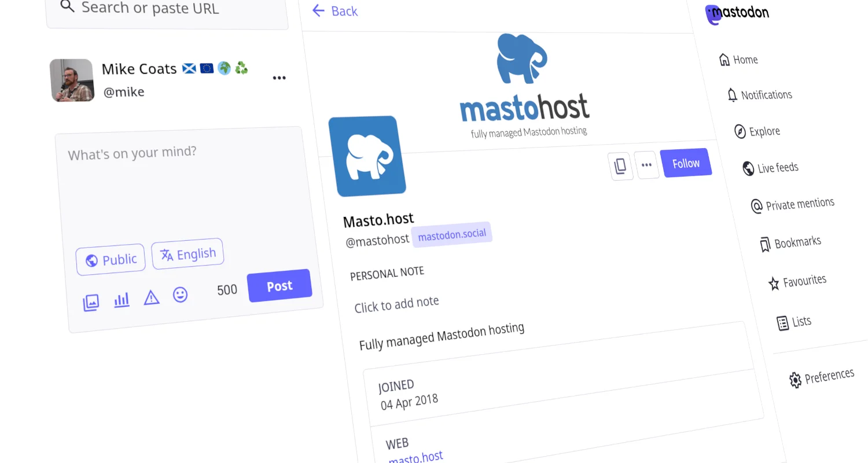The height and width of the screenshot is (463, 868).
Task: Open Home in the navigation
Action: pyautogui.click(x=738, y=60)
